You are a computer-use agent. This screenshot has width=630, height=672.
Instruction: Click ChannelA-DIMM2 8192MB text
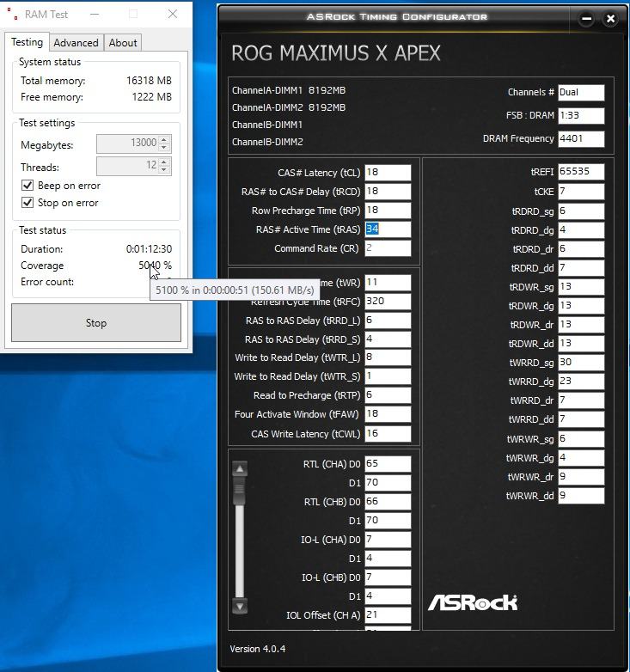tap(289, 107)
